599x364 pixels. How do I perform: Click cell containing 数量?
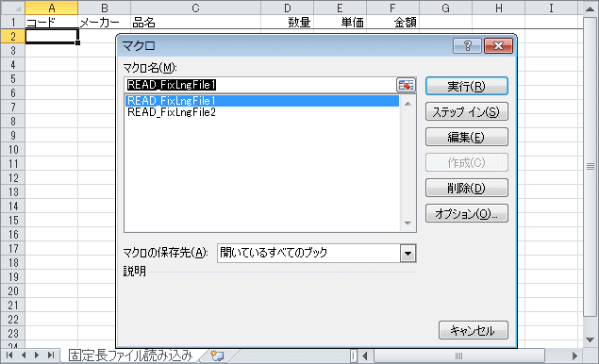(288, 22)
